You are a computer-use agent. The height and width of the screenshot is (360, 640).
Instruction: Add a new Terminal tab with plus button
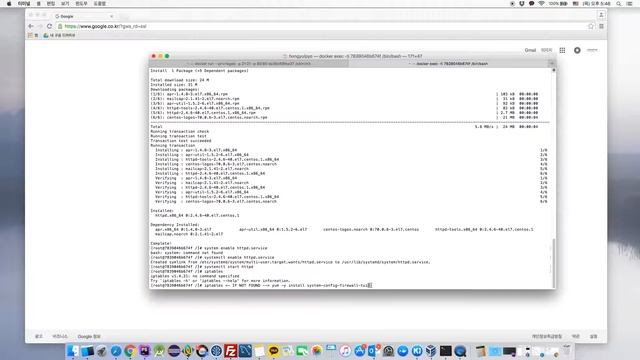point(552,64)
